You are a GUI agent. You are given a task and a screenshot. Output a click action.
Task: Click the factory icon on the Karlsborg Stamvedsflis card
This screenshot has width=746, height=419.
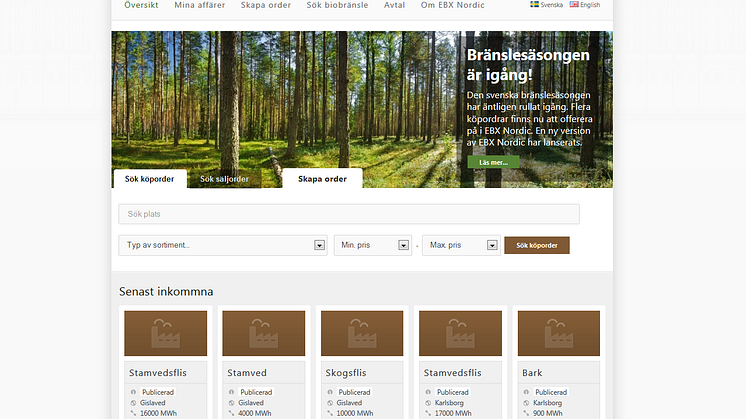460,333
